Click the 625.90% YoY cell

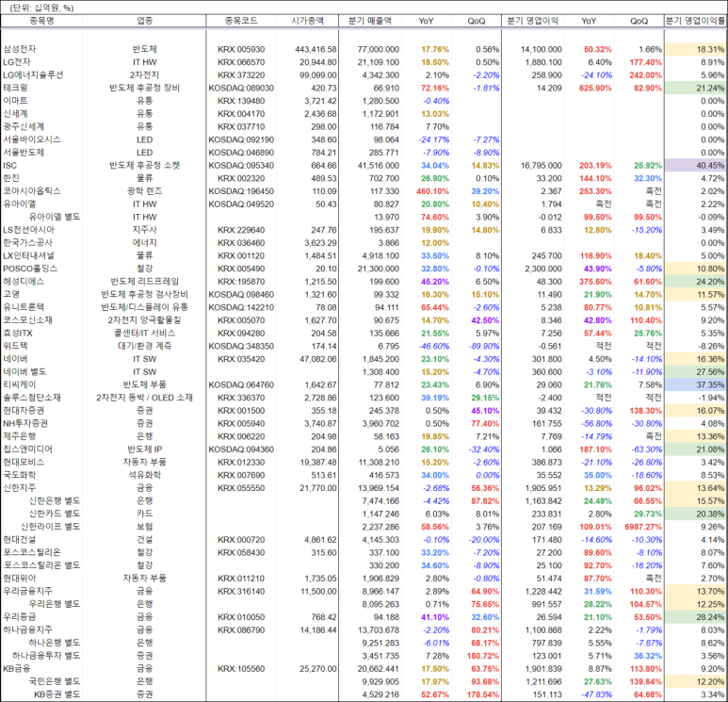click(595, 88)
